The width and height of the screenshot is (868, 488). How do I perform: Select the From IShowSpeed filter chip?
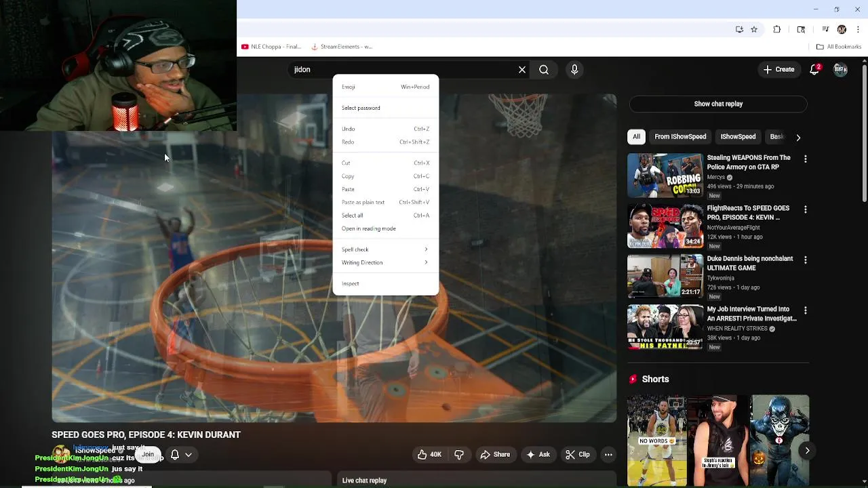click(x=680, y=137)
